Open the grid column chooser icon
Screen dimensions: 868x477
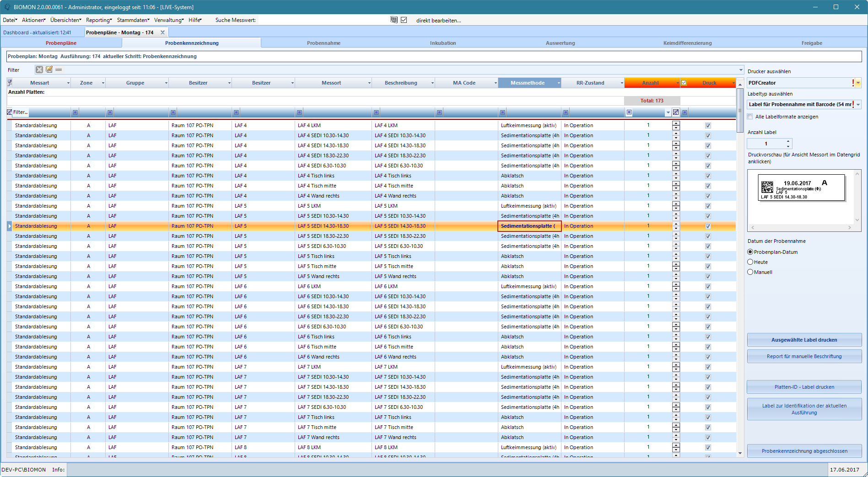pyautogui.click(x=10, y=83)
